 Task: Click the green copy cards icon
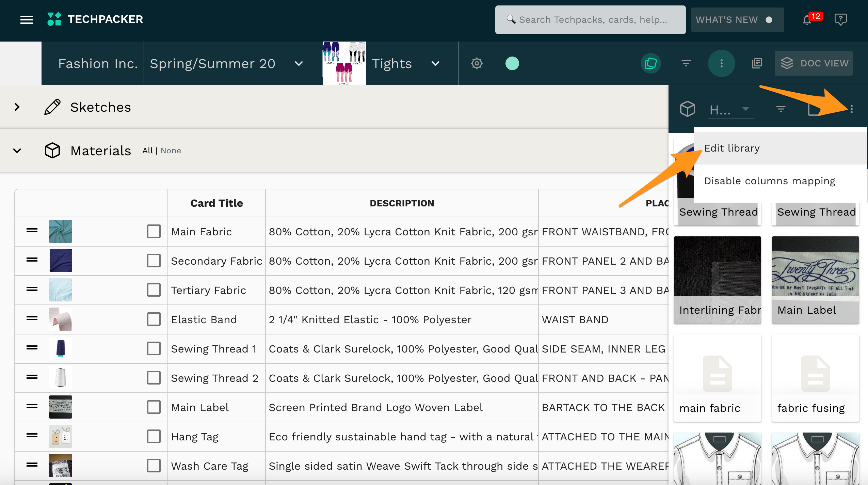(x=650, y=63)
